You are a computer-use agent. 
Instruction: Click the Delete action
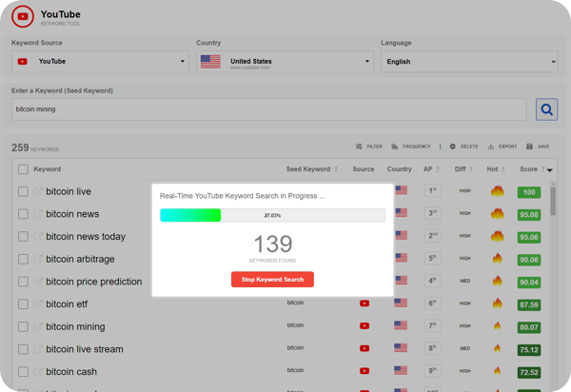click(x=464, y=147)
